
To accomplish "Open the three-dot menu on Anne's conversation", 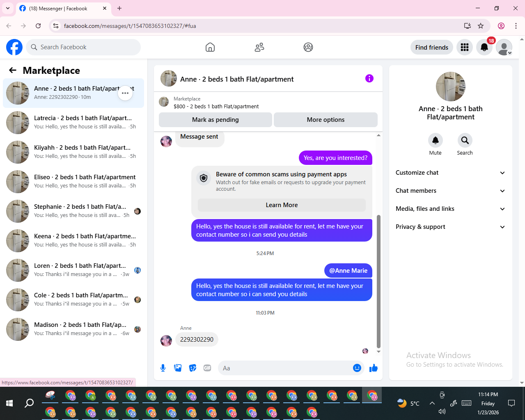I will 125,93.
